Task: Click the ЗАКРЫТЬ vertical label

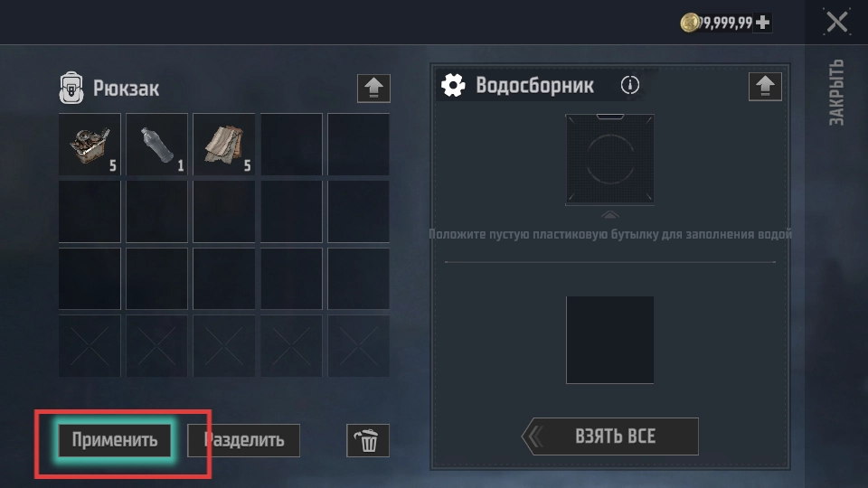Action: click(x=836, y=92)
